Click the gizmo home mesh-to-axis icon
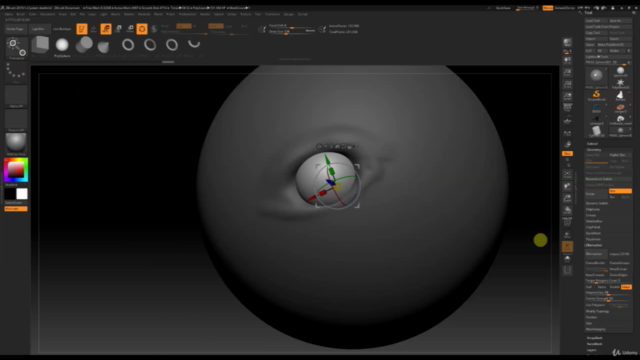 [x=338, y=146]
